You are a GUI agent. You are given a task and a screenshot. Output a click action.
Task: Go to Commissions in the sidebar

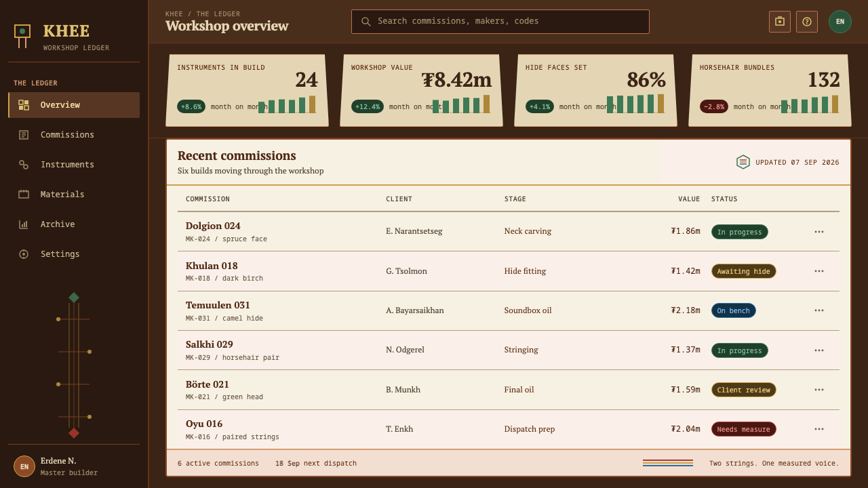(x=74, y=135)
